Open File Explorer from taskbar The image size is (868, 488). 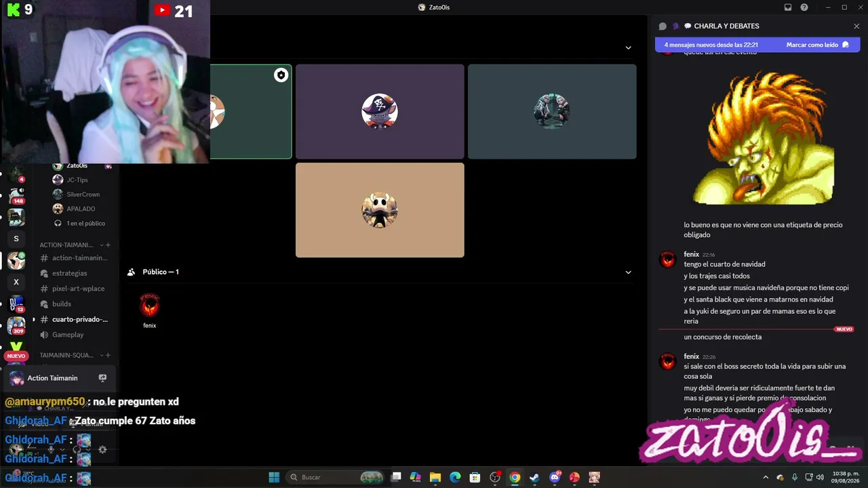click(435, 477)
